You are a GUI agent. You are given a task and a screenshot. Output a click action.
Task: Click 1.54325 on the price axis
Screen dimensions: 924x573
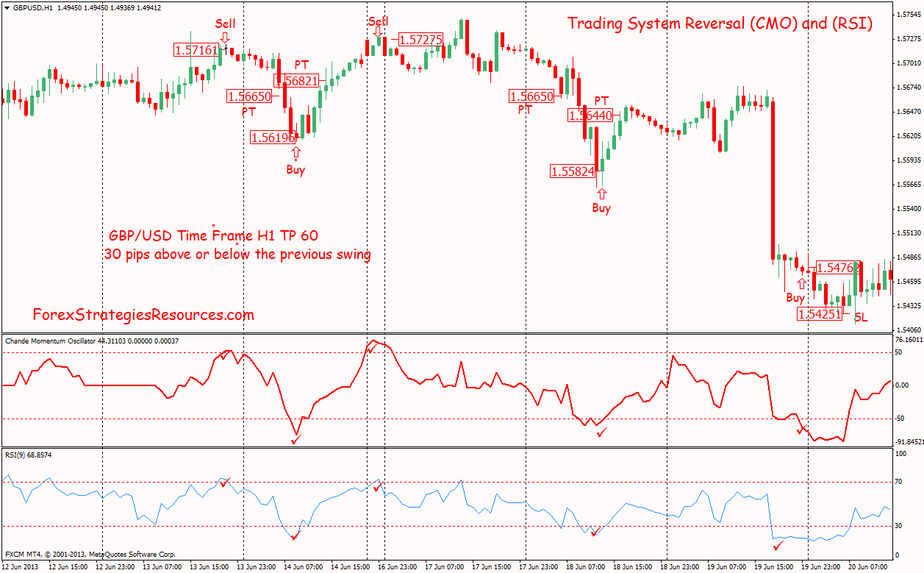[909, 305]
